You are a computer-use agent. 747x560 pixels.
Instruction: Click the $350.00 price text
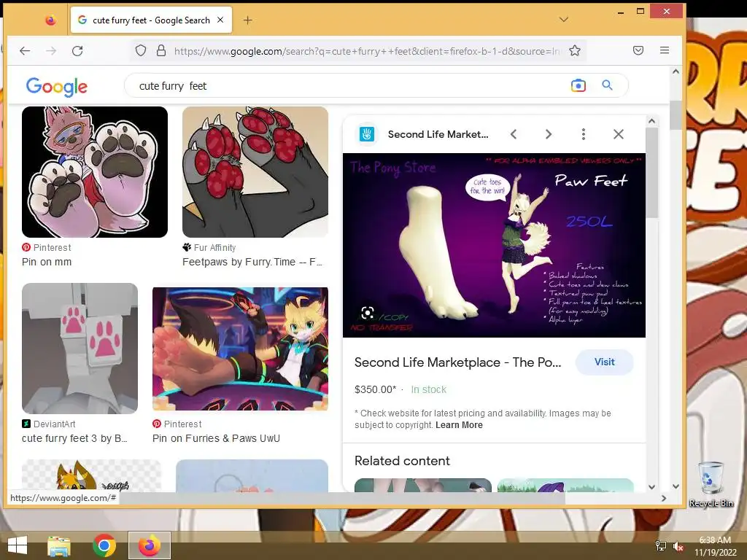coord(376,389)
